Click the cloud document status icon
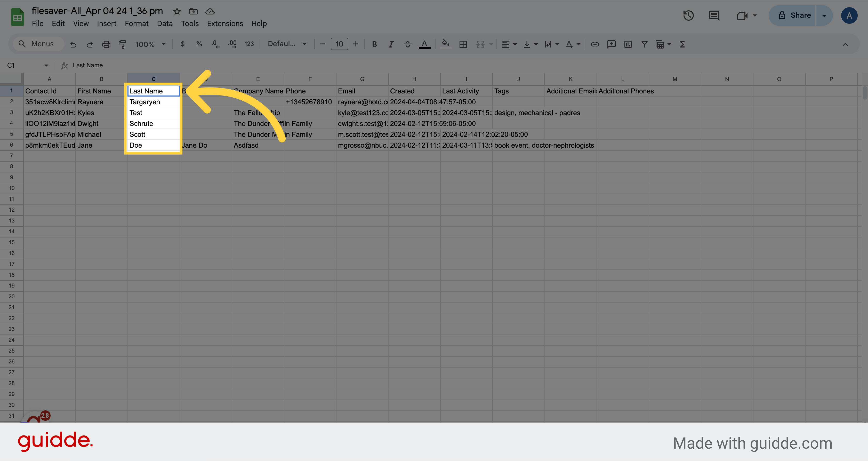Screen dimensions: 868x461 pos(210,11)
